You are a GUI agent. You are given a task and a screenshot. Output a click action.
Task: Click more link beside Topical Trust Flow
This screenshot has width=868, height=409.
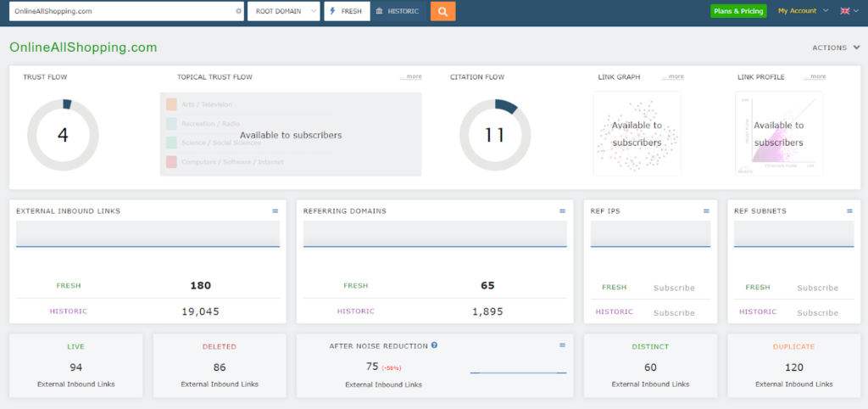pos(412,77)
